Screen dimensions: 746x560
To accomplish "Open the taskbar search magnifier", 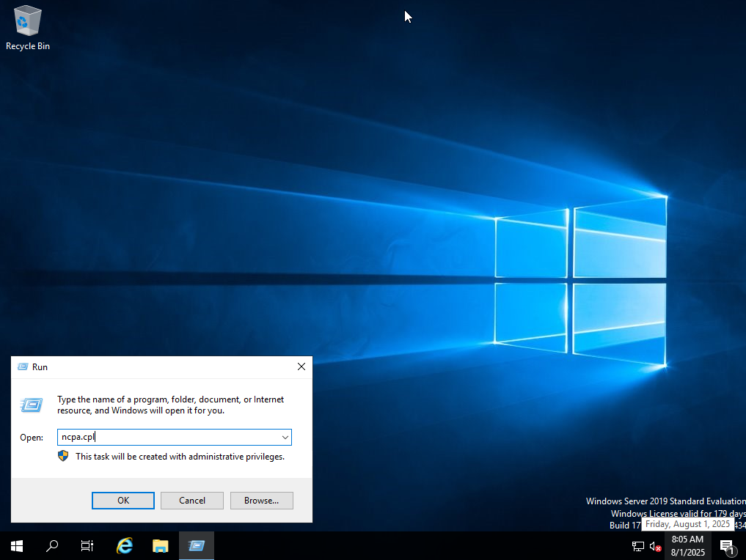I will pos(52,546).
